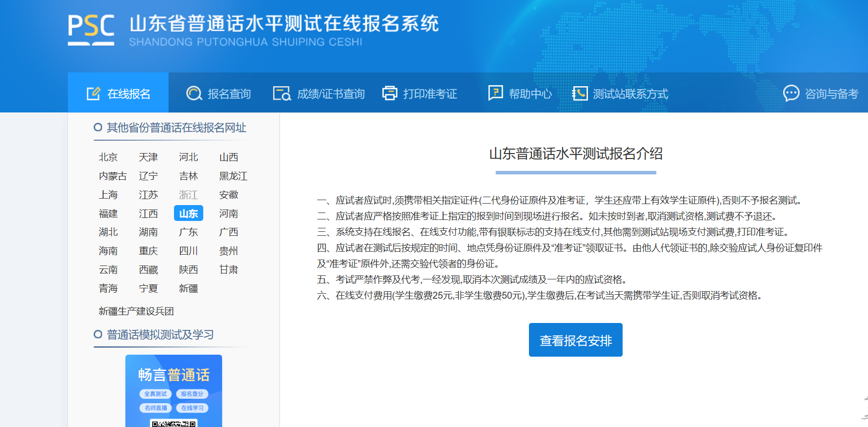Open the 河南 link
The image size is (868, 427).
[x=229, y=213]
